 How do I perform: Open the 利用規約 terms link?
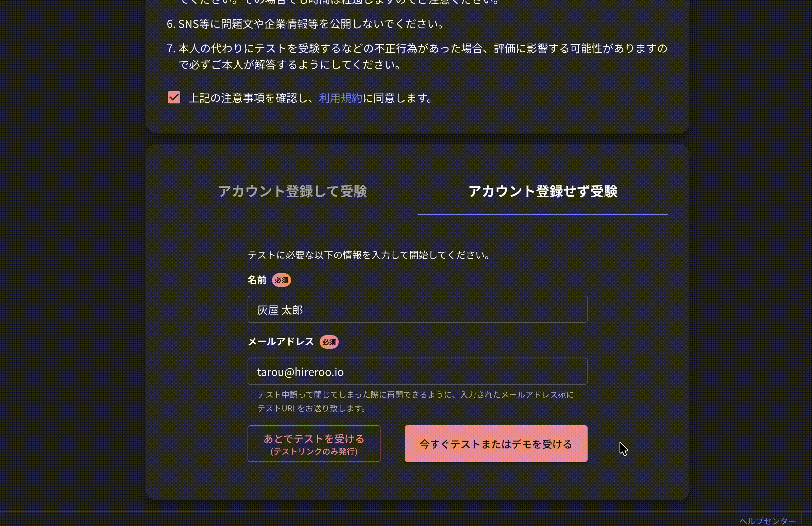point(340,98)
